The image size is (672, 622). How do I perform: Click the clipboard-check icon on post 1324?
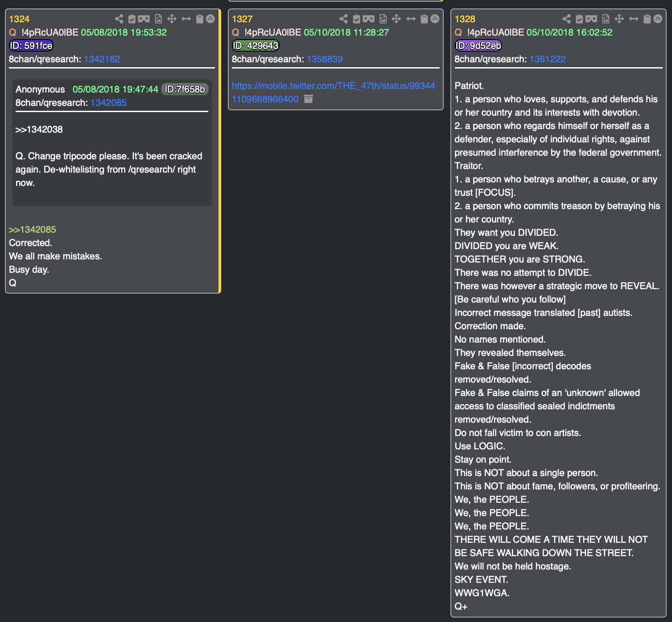(132, 19)
